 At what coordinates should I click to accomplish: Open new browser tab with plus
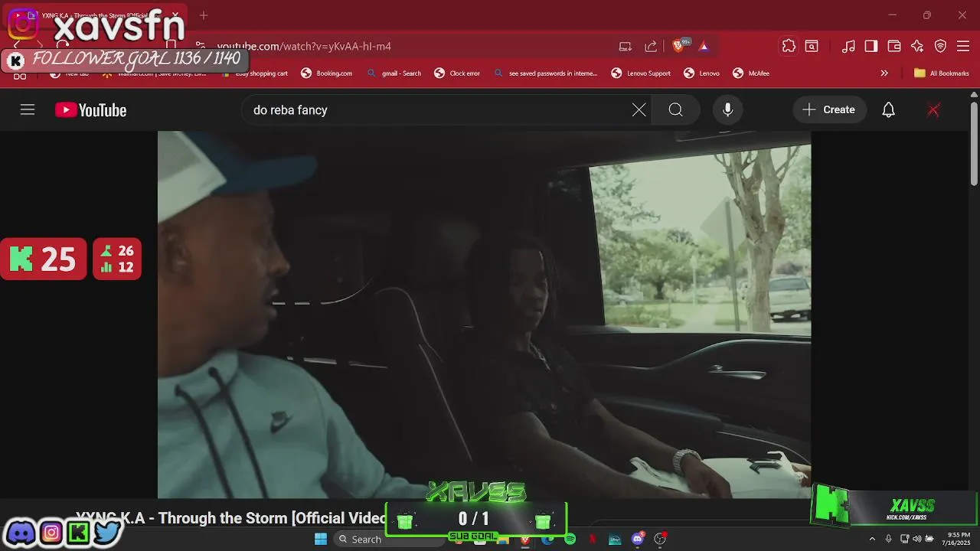pyautogui.click(x=204, y=15)
